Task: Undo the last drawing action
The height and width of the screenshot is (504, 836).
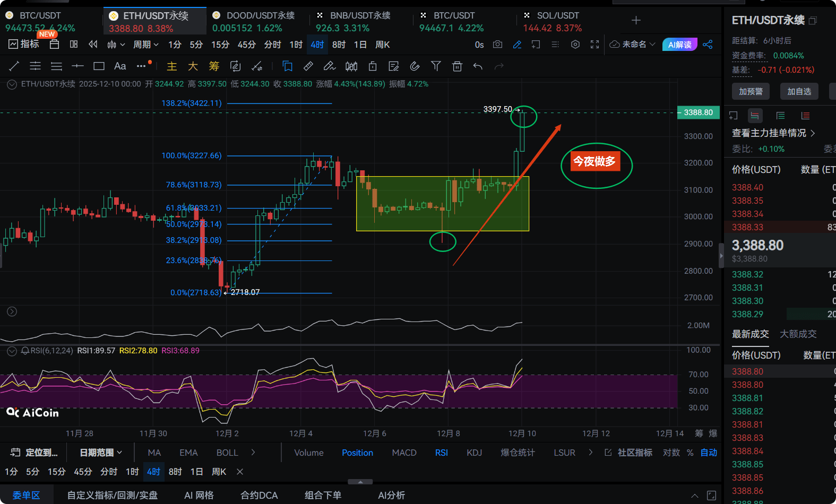Action: [478, 66]
